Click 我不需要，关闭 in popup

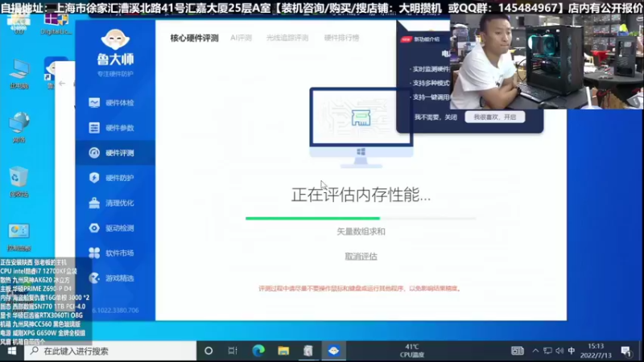[436, 117]
